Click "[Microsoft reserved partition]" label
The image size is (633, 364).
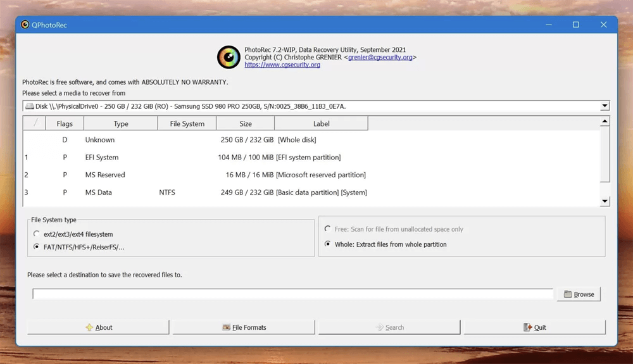pos(321,175)
